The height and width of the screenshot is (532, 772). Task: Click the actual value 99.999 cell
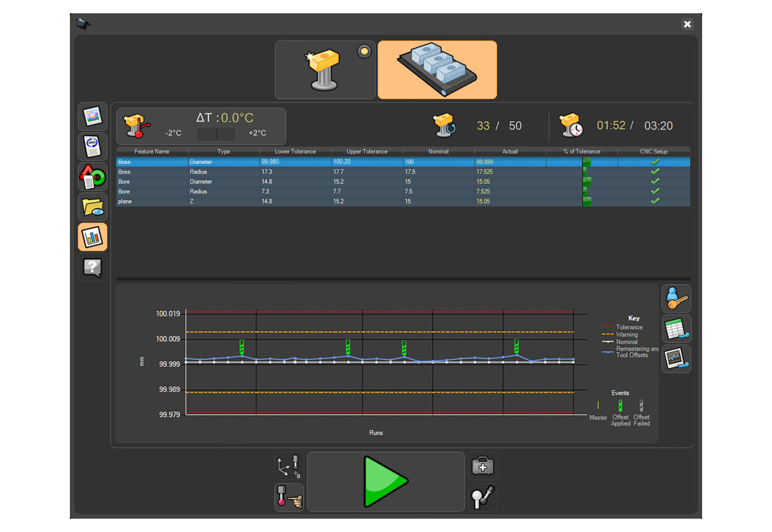tap(510, 162)
